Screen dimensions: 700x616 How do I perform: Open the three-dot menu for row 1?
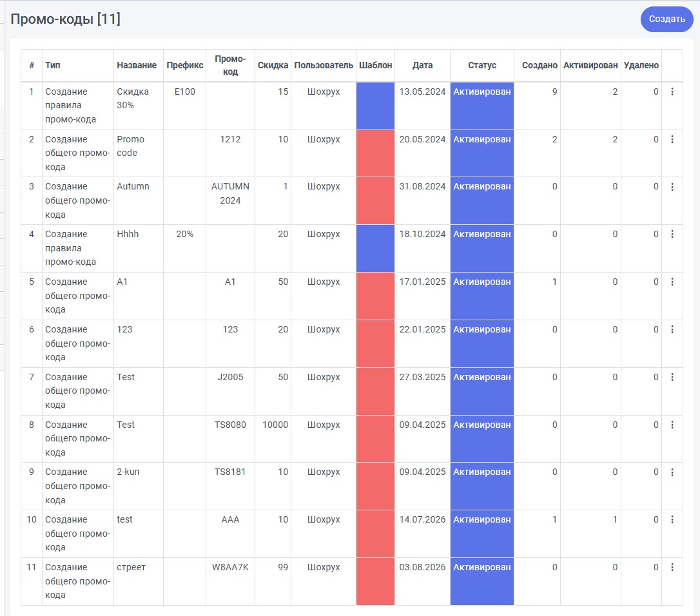coord(672,91)
